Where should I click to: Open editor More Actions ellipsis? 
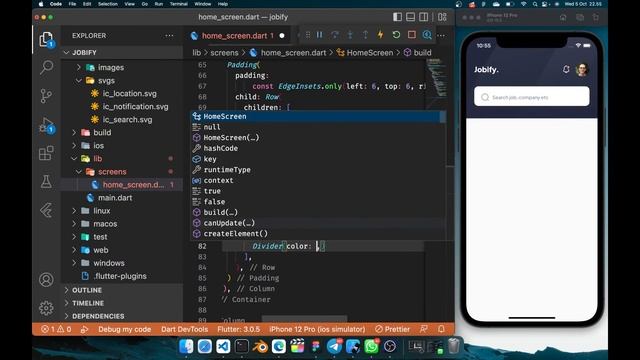[441, 36]
